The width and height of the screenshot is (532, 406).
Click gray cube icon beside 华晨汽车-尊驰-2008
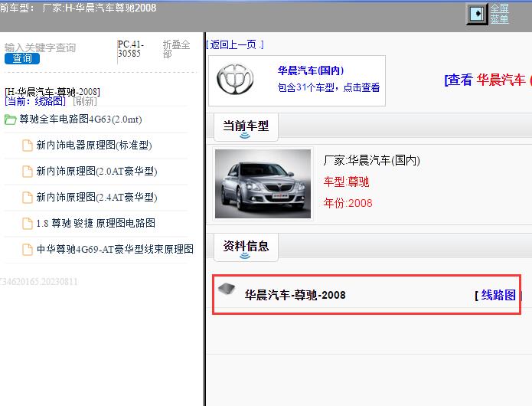coord(227,290)
